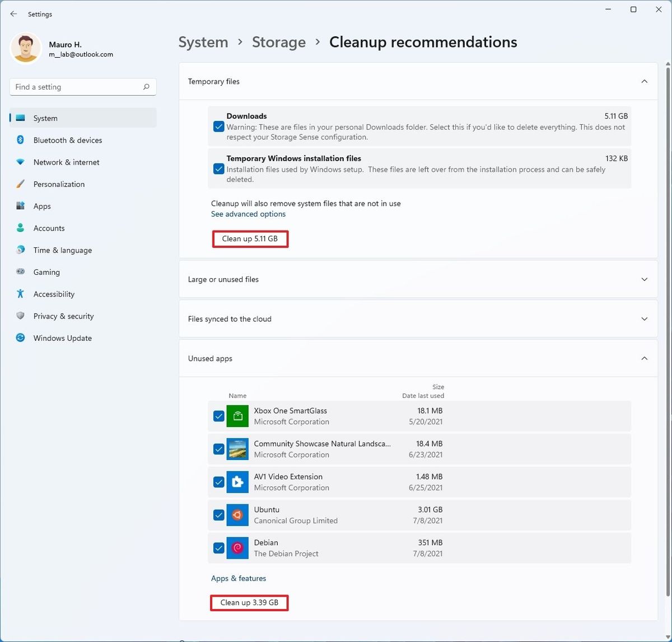The width and height of the screenshot is (672, 642).
Task: Open Windows Update settings page
Action: click(62, 338)
